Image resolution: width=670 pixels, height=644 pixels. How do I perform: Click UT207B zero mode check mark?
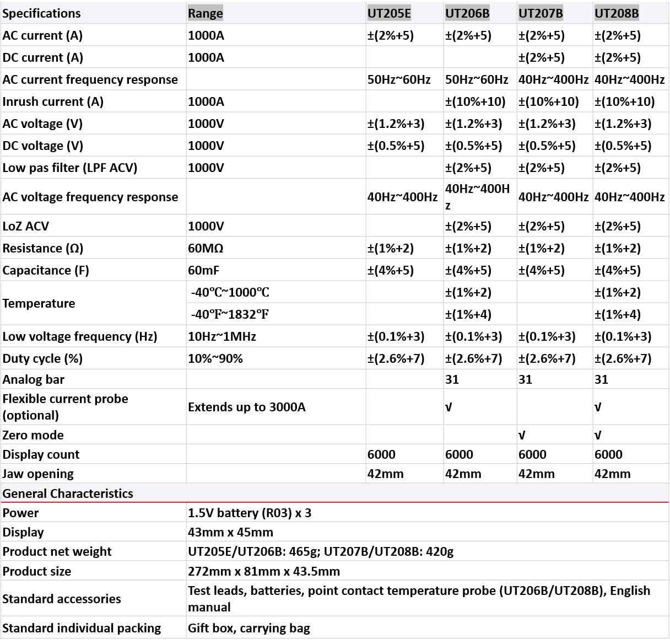pyautogui.click(x=522, y=435)
